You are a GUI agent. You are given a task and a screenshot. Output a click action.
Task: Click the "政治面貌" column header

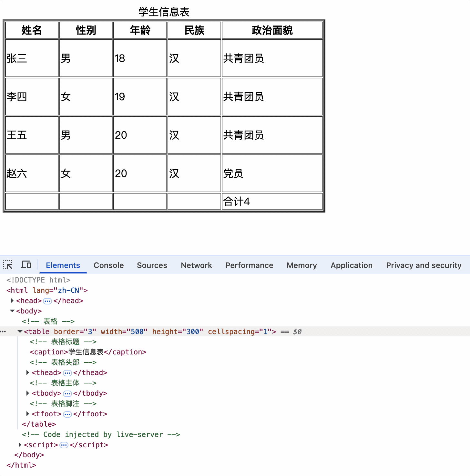(x=272, y=30)
